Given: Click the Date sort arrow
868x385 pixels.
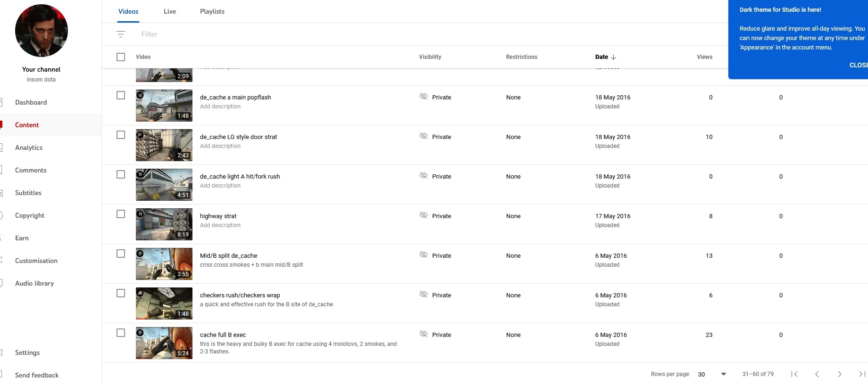Looking at the screenshot, I should (x=614, y=57).
